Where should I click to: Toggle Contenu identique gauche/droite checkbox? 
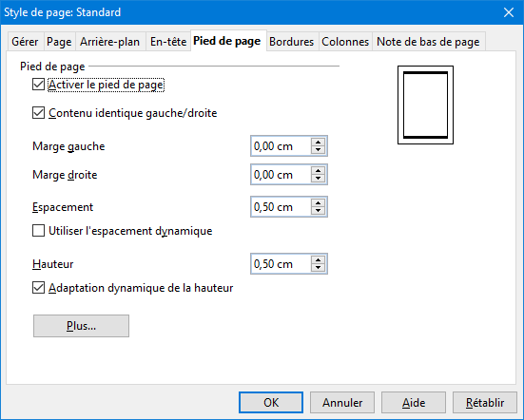pos(38,113)
